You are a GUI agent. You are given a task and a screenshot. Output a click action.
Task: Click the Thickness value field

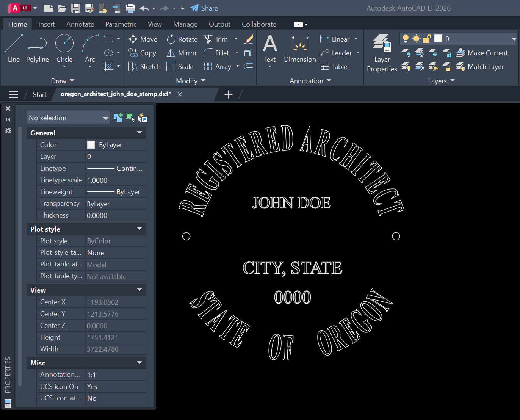click(116, 215)
